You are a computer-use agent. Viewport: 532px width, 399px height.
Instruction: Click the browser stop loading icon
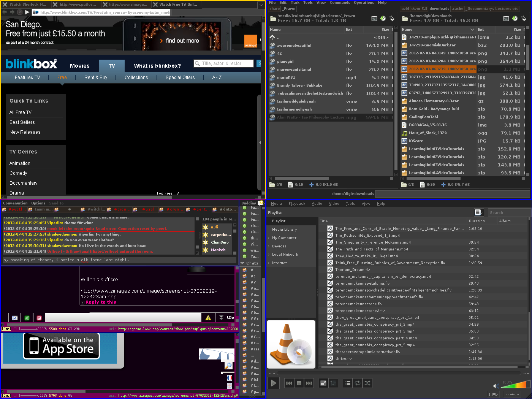click(x=19, y=12)
